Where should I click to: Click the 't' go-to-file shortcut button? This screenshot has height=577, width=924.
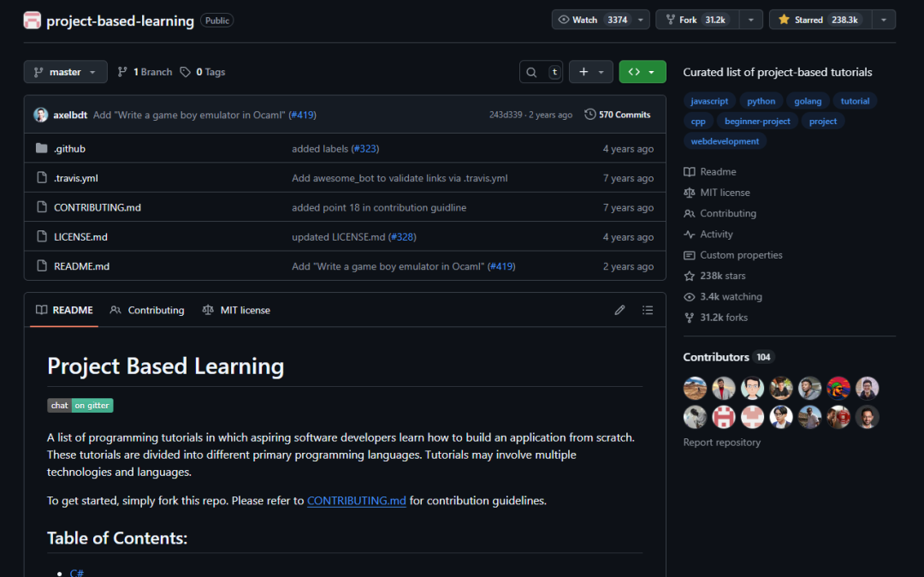click(554, 72)
